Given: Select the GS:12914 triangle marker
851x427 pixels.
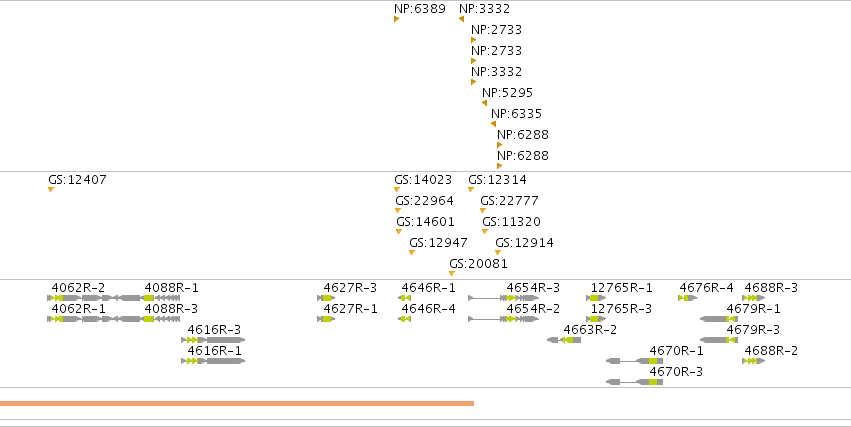Looking at the screenshot, I should [498, 252].
